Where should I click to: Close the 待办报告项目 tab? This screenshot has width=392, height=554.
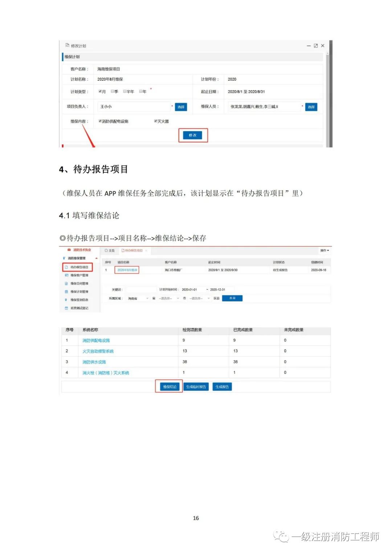146,251
